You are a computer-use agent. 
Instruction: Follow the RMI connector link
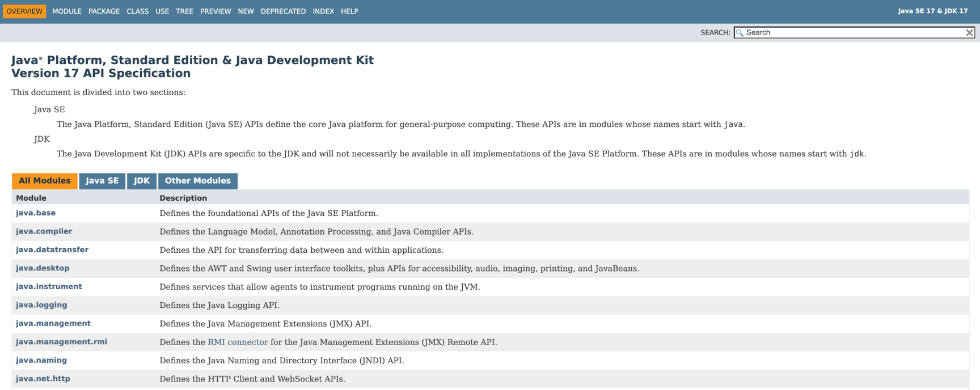(x=238, y=342)
